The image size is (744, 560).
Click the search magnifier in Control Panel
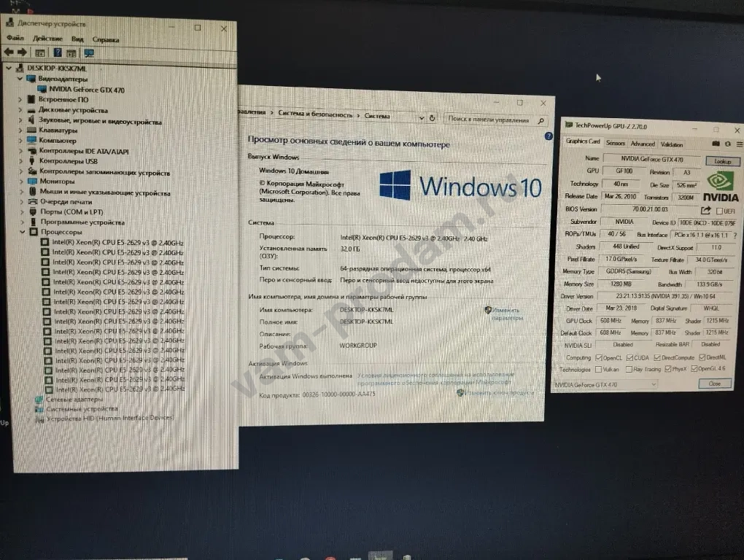point(541,121)
